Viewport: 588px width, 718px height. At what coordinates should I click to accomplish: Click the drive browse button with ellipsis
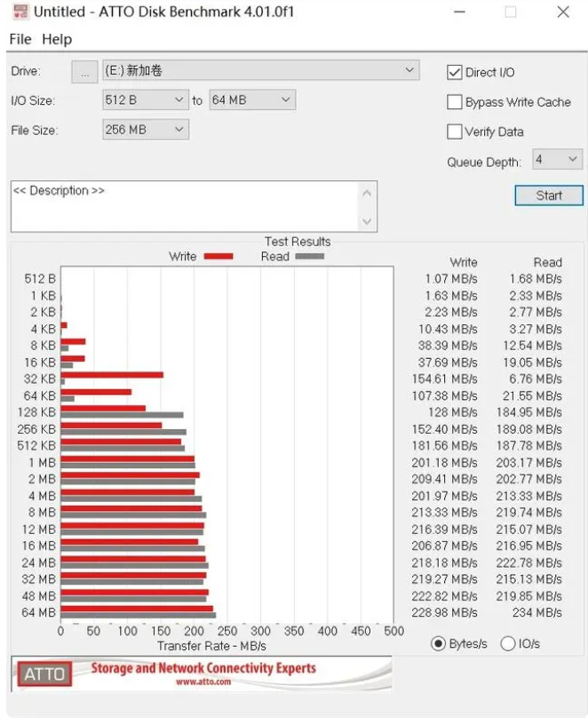click(x=84, y=72)
